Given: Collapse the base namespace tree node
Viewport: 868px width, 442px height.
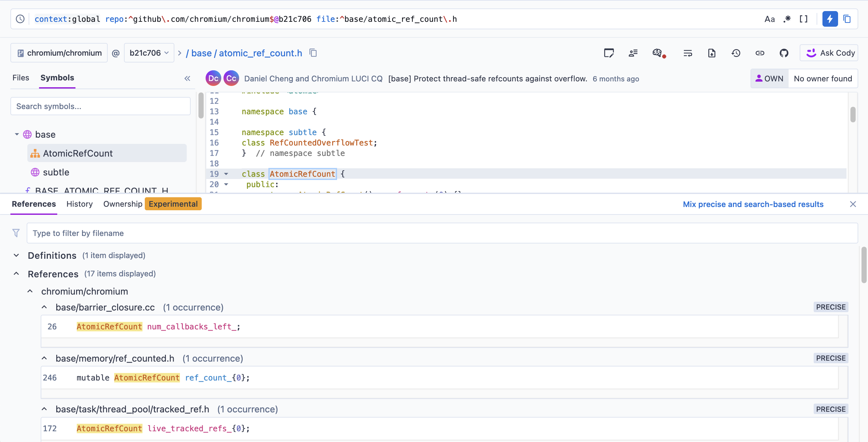Looking at the screenshot, I should coord(17,134).
